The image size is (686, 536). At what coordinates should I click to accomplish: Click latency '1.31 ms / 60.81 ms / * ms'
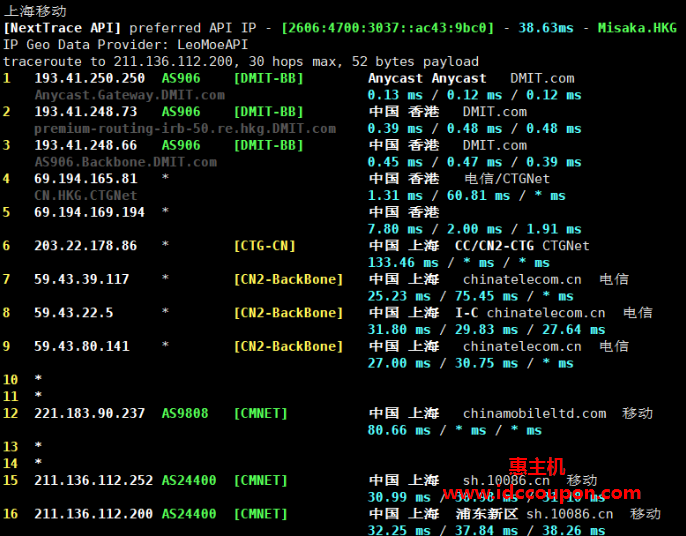(466, 196)
